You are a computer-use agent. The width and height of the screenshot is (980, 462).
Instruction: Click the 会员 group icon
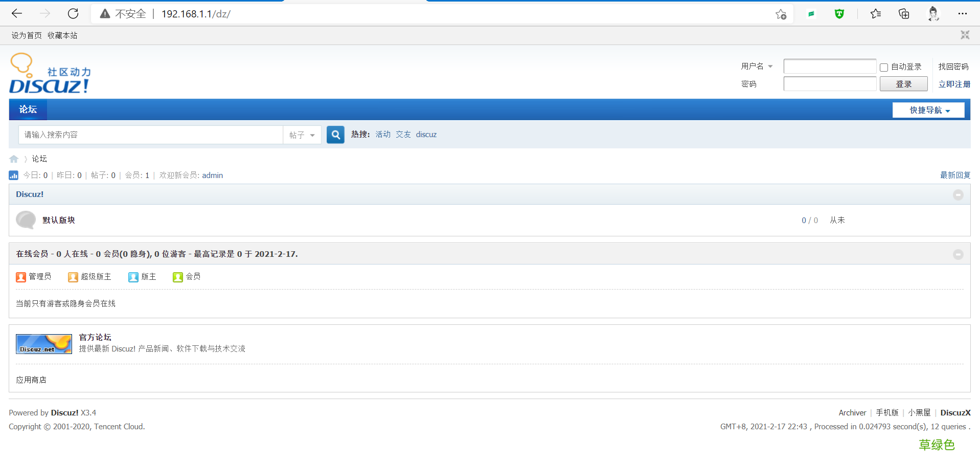point(177,277)
